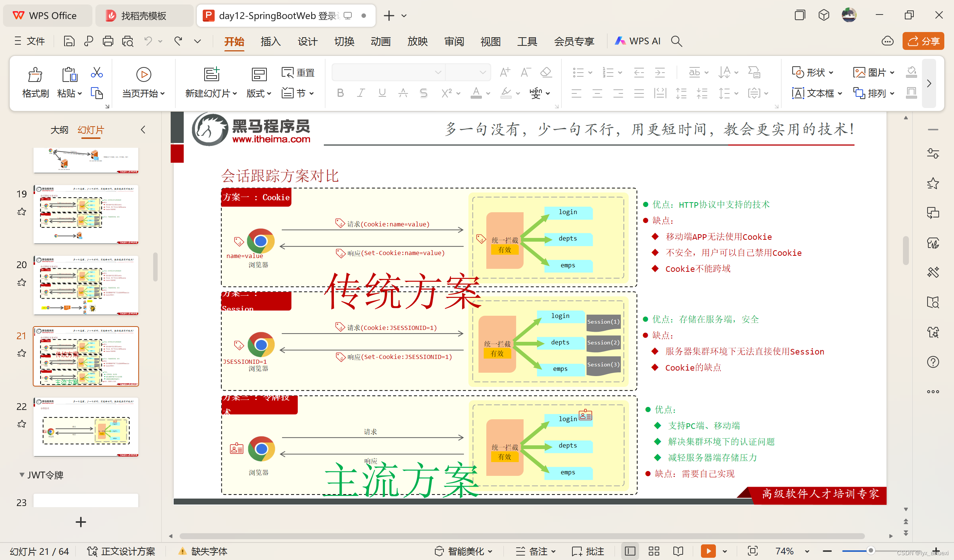Click the reading view book icon
The image size is (954, 560).
click(x=678, y=551)
